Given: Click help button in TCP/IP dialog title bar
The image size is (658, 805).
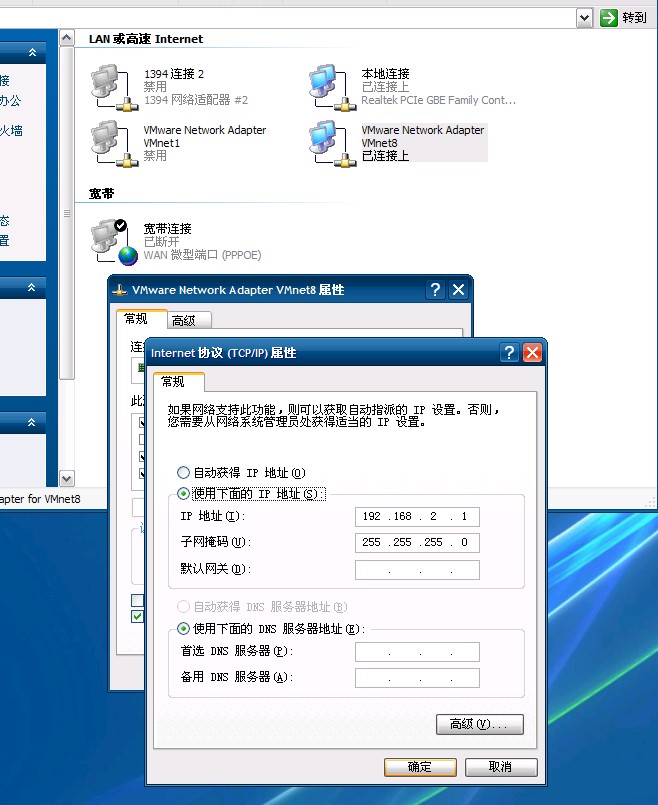Looking at the screenshot, I should click(x=509, y=353).
